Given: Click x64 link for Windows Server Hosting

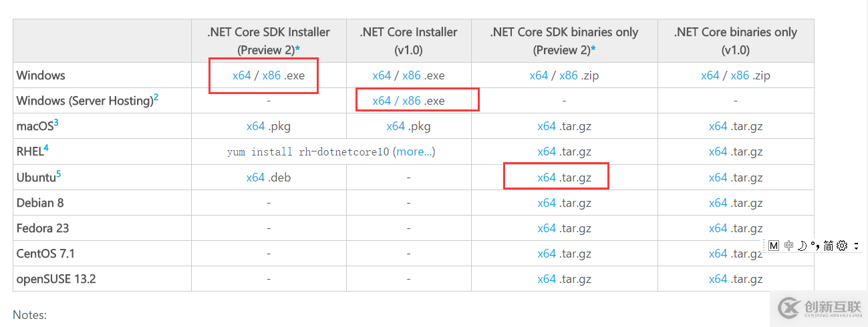Looking at the screenshot, I should [382, 101].
